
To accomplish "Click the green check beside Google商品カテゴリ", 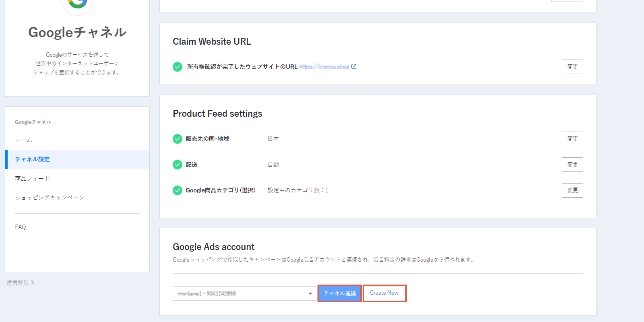I will coord(178,190).
